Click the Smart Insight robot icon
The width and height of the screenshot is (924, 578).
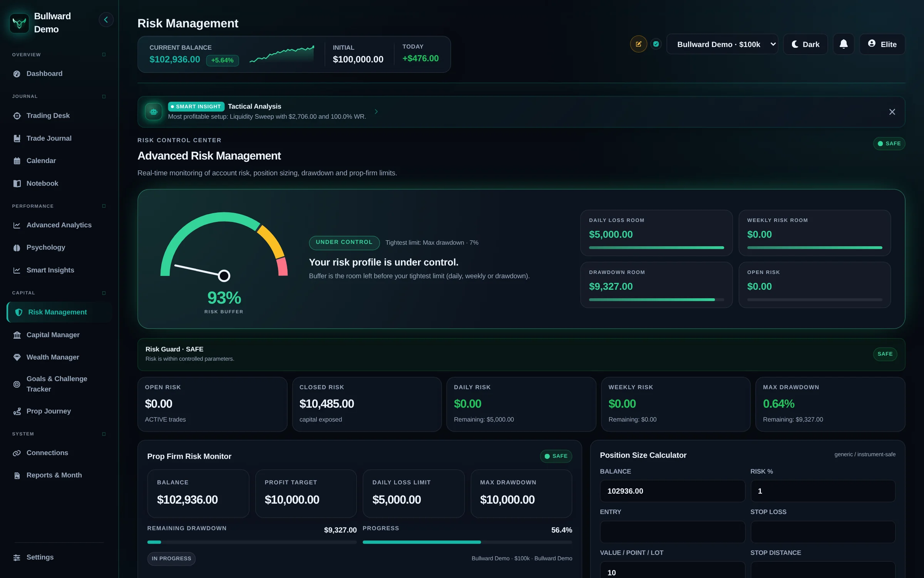[154, 112]
